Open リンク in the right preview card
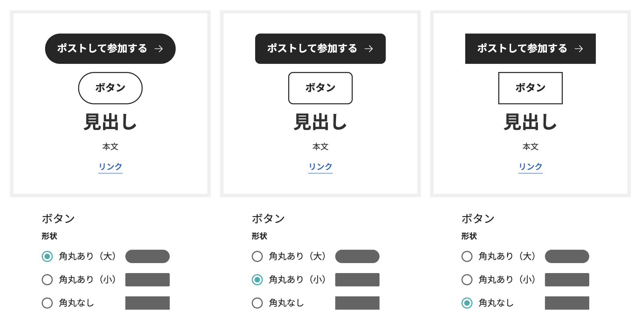The height and width of the screenshot is (331, 644). [530, 167]
